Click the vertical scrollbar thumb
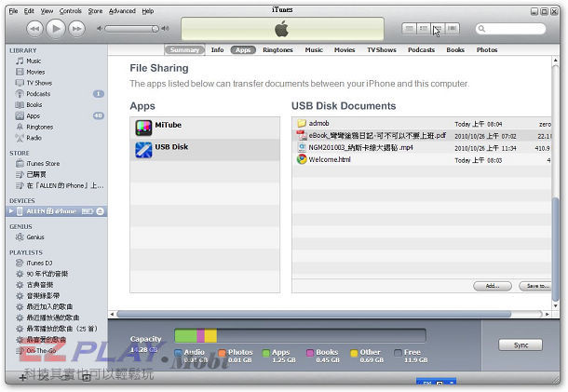 (x=555, y=249)
